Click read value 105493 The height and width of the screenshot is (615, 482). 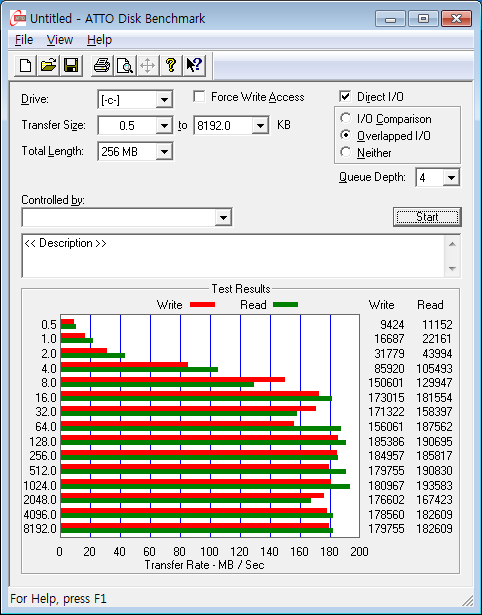434,369
